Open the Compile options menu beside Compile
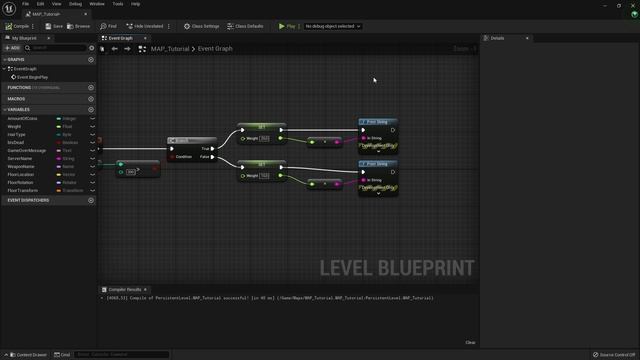Viewport: 640px width, 360px height. click(x=33, y=26)
